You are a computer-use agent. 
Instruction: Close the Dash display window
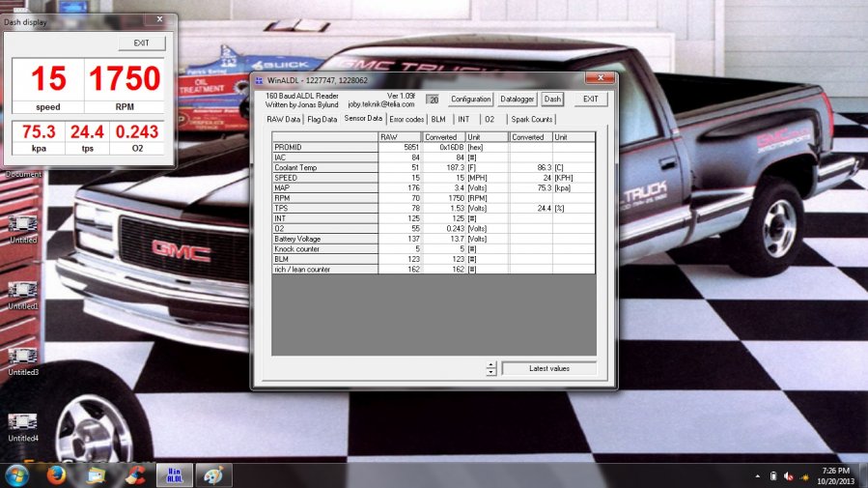(x=159, y=19)
